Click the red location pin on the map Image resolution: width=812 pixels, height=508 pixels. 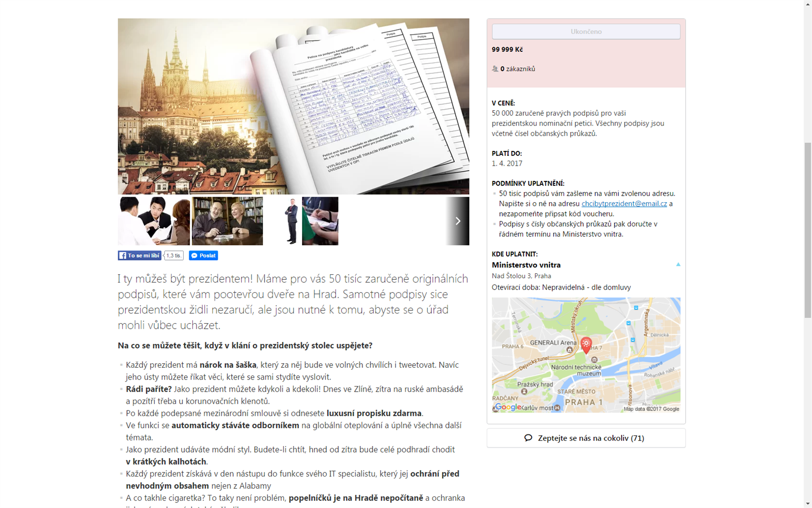586,344
